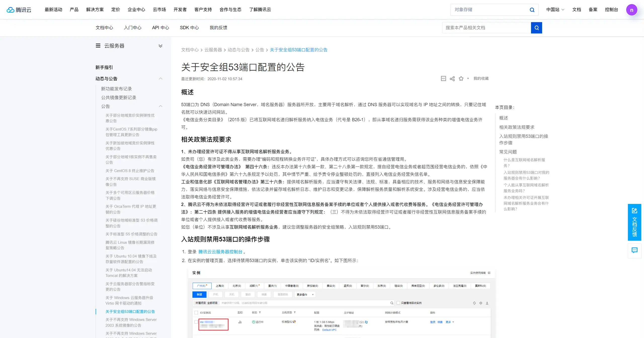The width and height of the screenshot is (644, 338).
Task: Open the 了解腾讯云 top menu
Action: [260, 10]
